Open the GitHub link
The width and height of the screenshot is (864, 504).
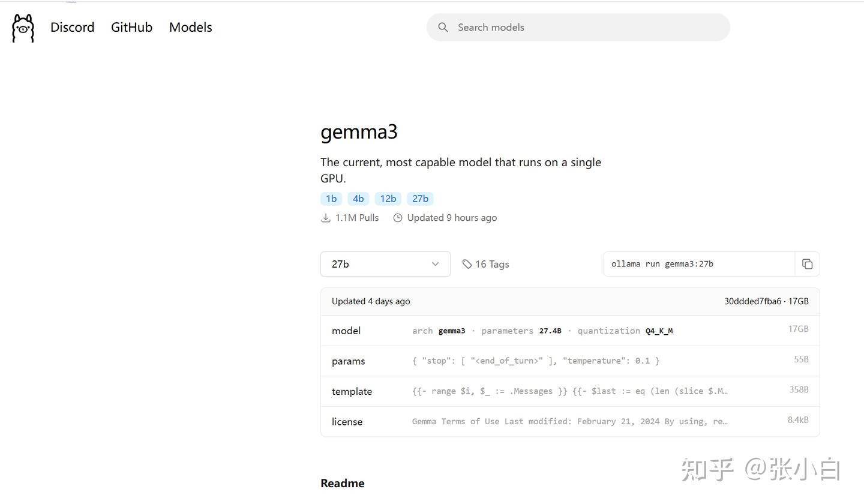131,27
